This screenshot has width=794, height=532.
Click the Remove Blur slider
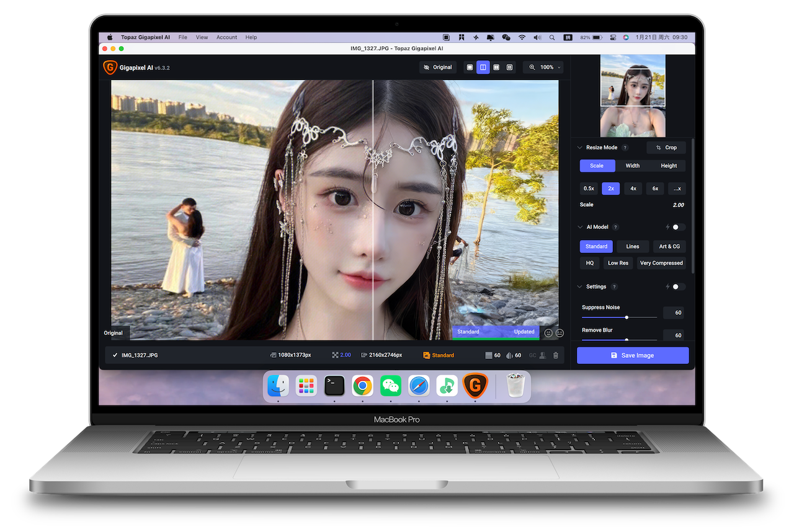pos(619,339)
